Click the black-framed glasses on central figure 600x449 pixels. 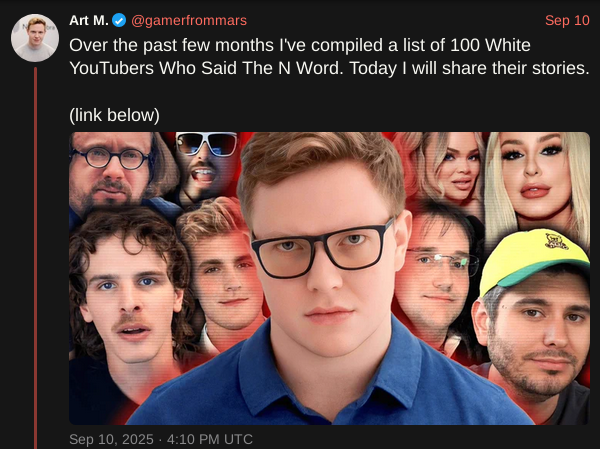(322, 248)
